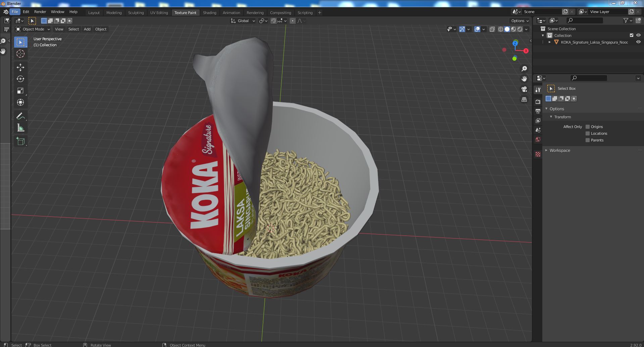The width and height of the screenshot is (644, 347).
Task: Open the View Layer properties tab
Action: 538,120
